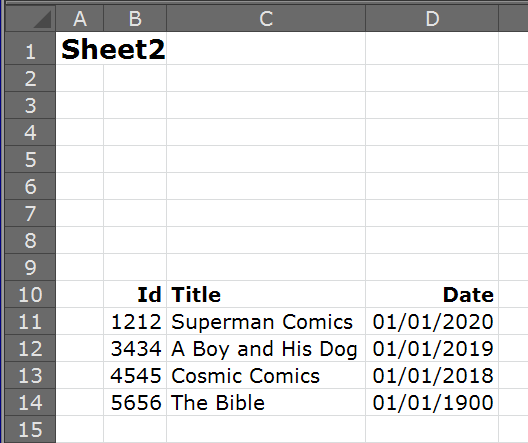Click the cell with Id 5656
528x443 pixels.
click(x=135, y=402)
